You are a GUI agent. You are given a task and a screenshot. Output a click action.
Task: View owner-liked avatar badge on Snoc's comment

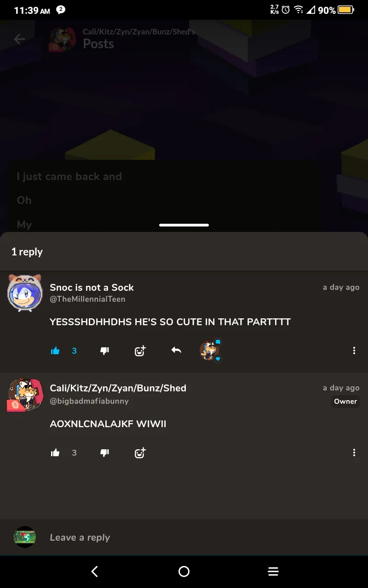pyautogui.click(x=211, y=351)
